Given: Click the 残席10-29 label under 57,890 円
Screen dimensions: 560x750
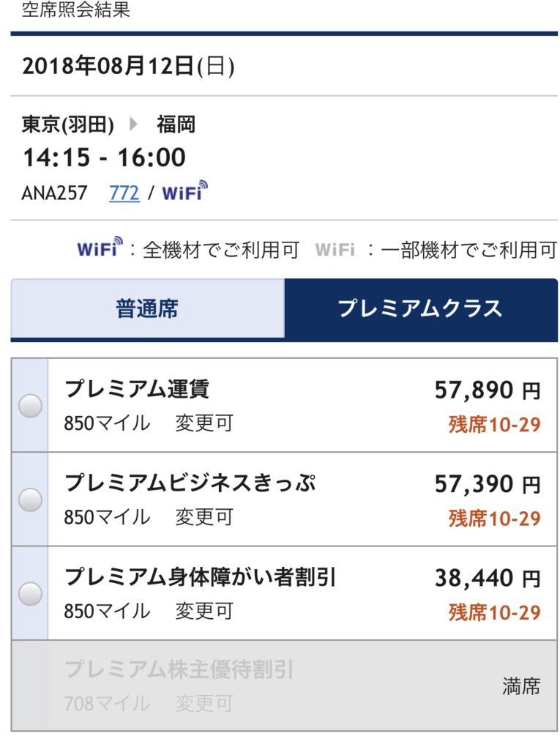Looking at the screenshot, I should (494, 424).
